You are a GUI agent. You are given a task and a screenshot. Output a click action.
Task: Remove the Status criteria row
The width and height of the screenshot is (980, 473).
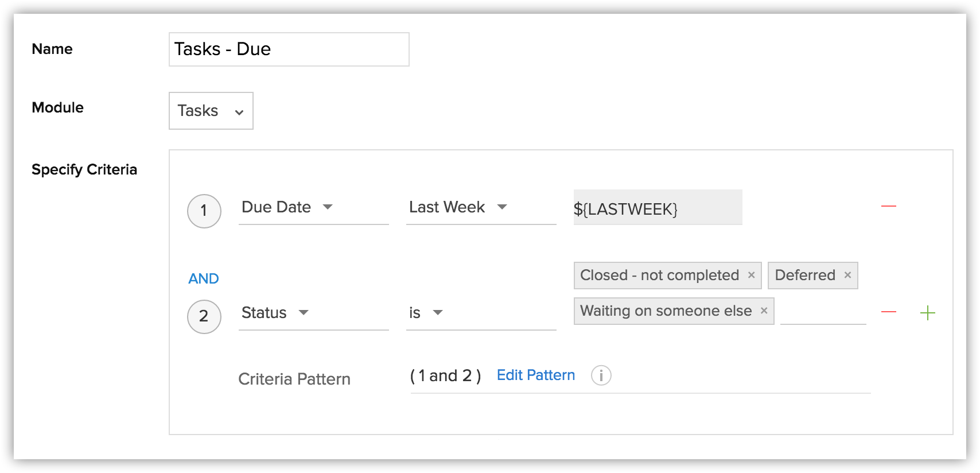888,312
